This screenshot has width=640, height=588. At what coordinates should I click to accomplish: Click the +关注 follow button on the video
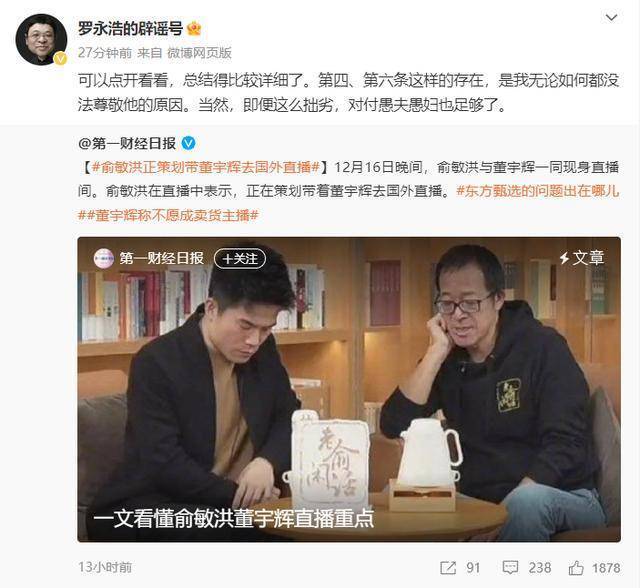coord(240,258)
